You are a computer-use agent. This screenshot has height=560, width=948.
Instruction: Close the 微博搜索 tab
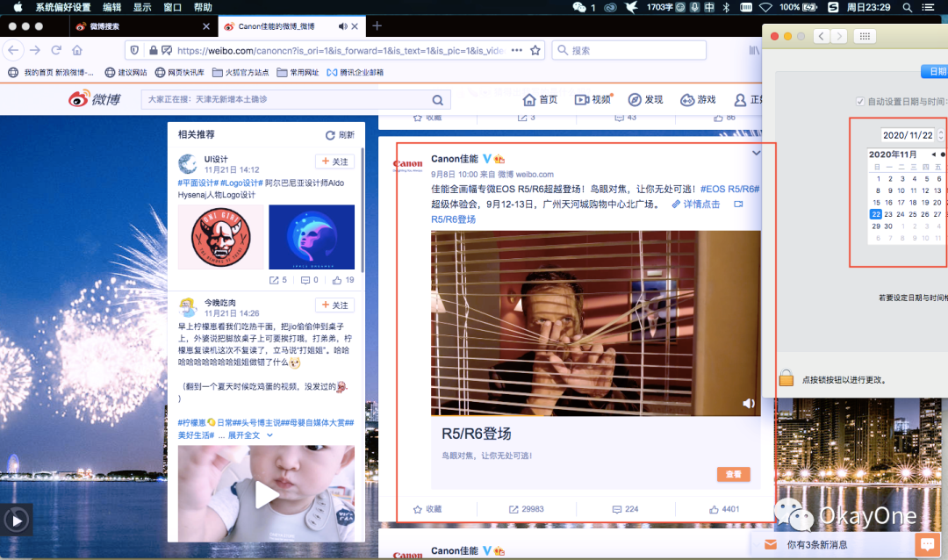[206, 26]
